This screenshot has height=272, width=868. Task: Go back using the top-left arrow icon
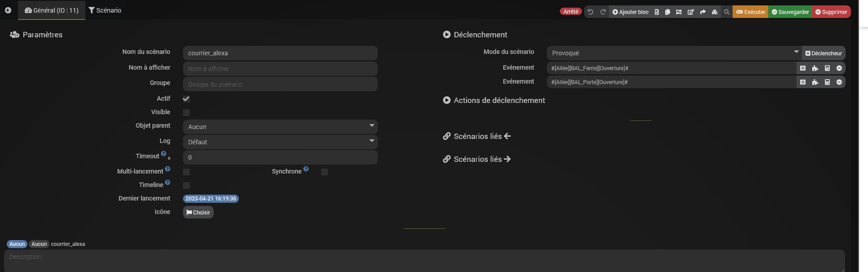pyautogui.click(x=8, y=10)
